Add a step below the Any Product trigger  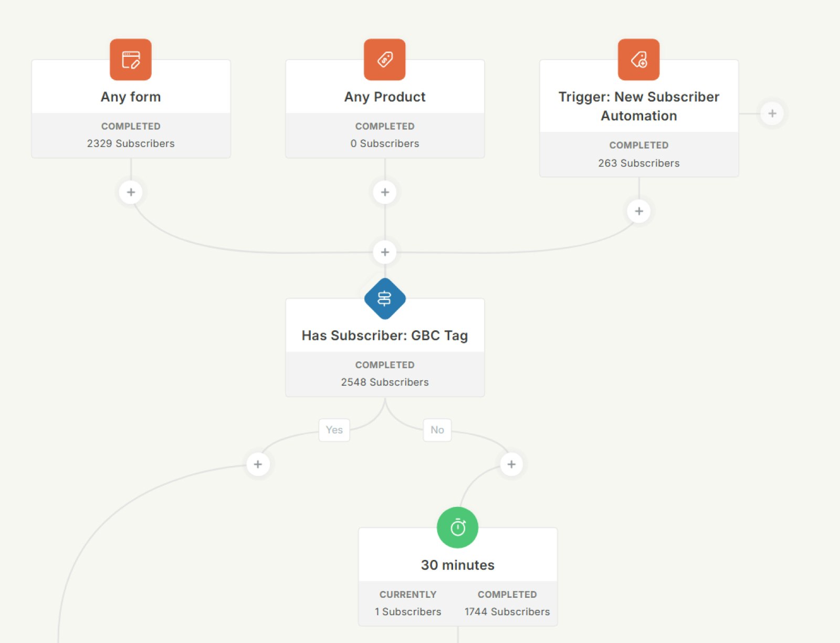(x=385, y=192)
